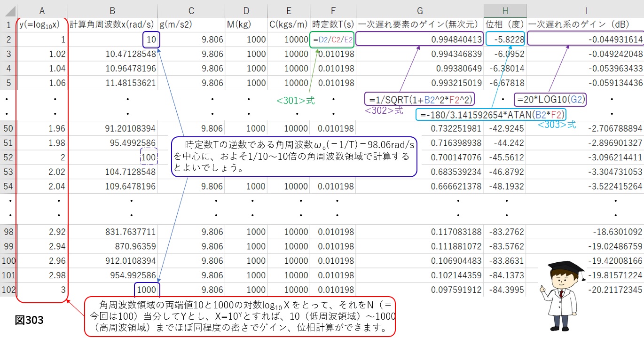
Task: Click the callout showing =20*LOG10(G2)
Action: click(x=550, y=100)
